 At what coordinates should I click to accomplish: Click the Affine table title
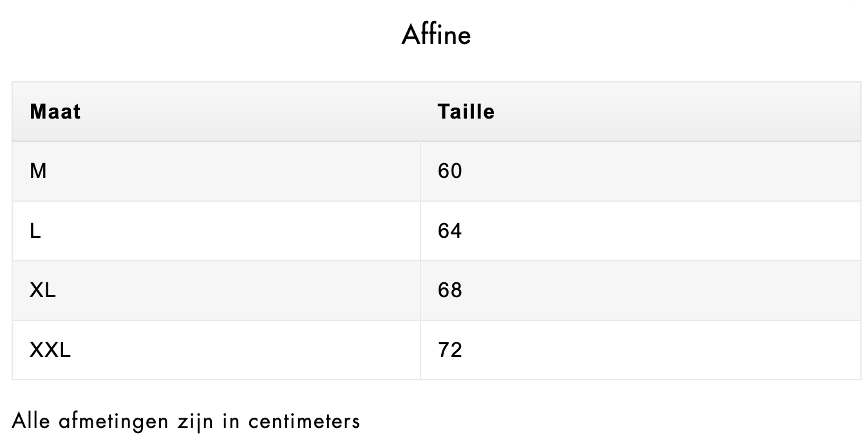pyautogui.click(x=436, y=34)
